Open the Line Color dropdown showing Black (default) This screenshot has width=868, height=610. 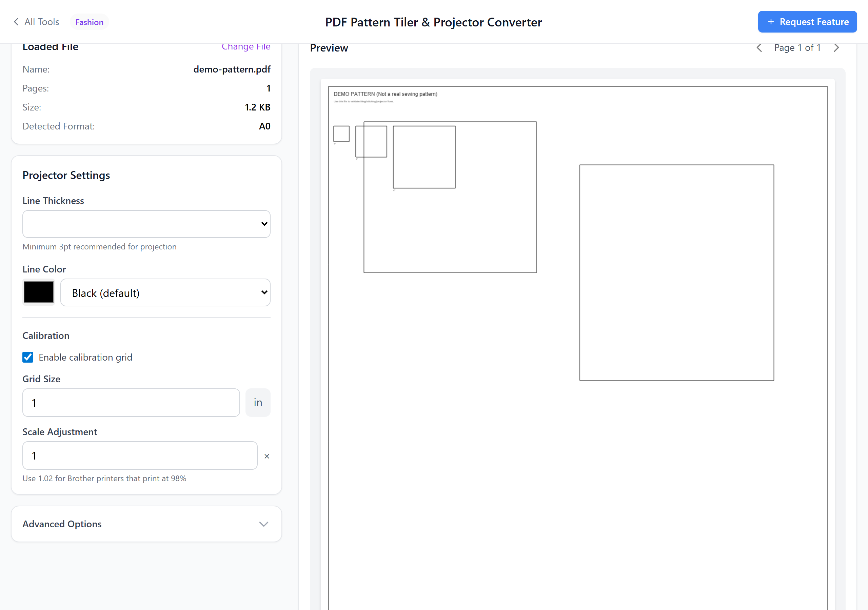165,292
